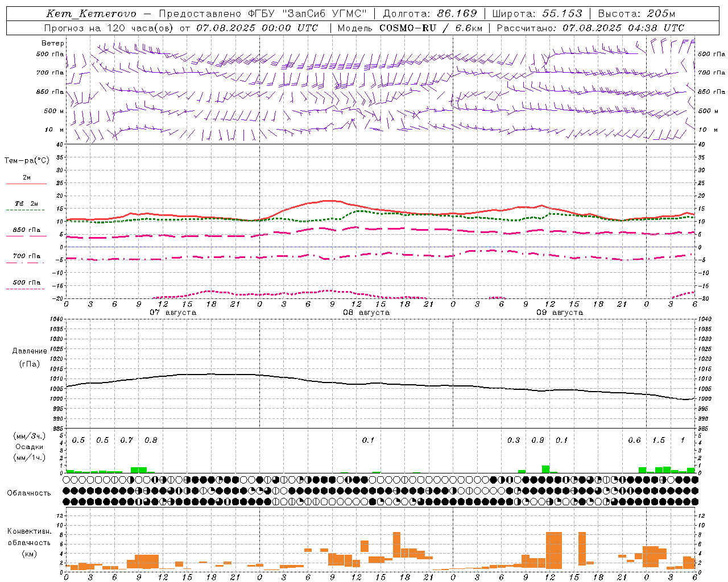Click the left '500 м' wind level label
This screenshot has height=582, width=728.
[x=54, y=111]
